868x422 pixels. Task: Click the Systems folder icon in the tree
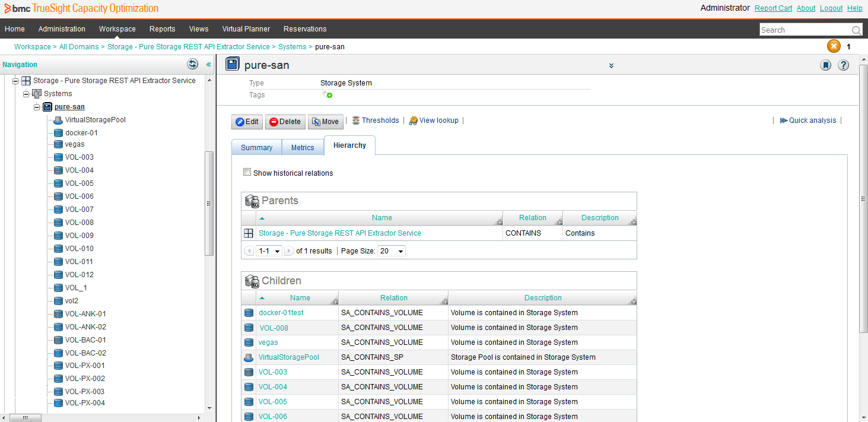37,94
